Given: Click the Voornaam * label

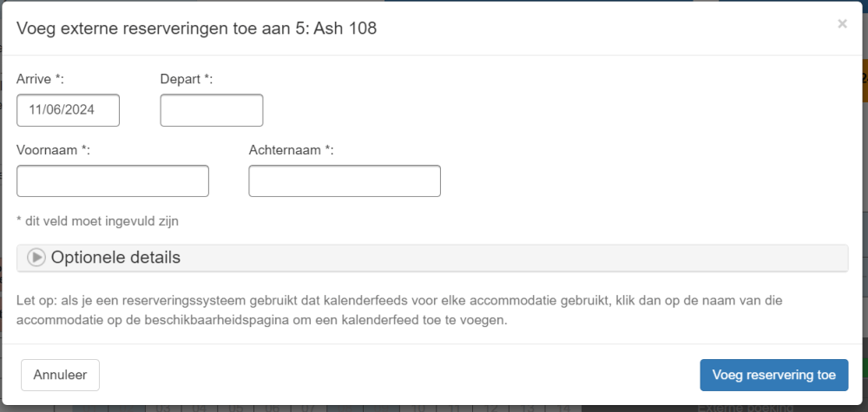Looking at the screenshot, I should tap(54, 150).
